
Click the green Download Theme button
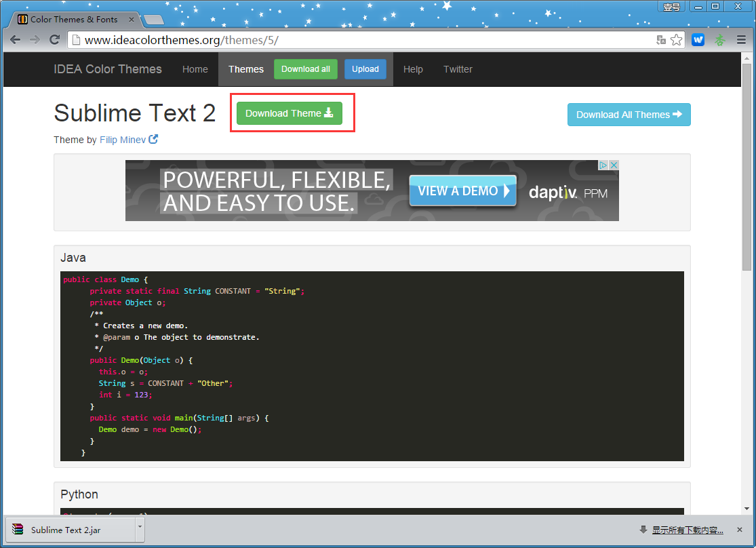coord(290,113)
